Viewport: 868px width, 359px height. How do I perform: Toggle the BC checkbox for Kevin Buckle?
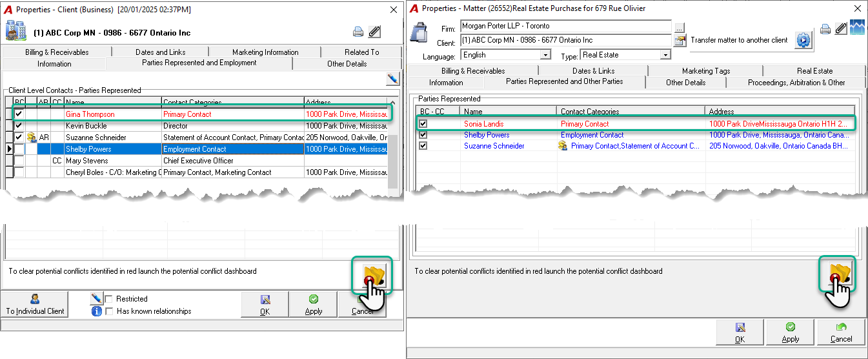pos(19,126)
